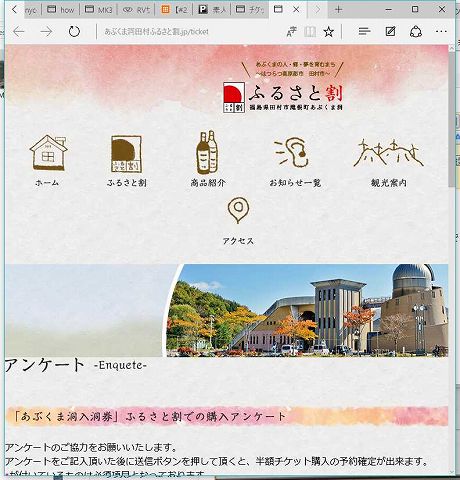Open the More actions ellipsis menu
The height and width of the screenshot is (480, 460).
(441, 32)
